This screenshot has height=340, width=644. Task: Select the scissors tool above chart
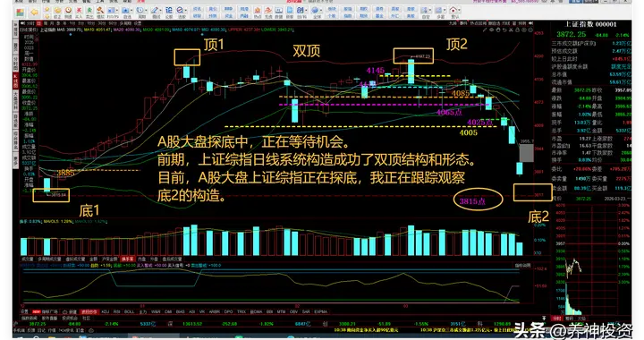(x=511, y=30)
